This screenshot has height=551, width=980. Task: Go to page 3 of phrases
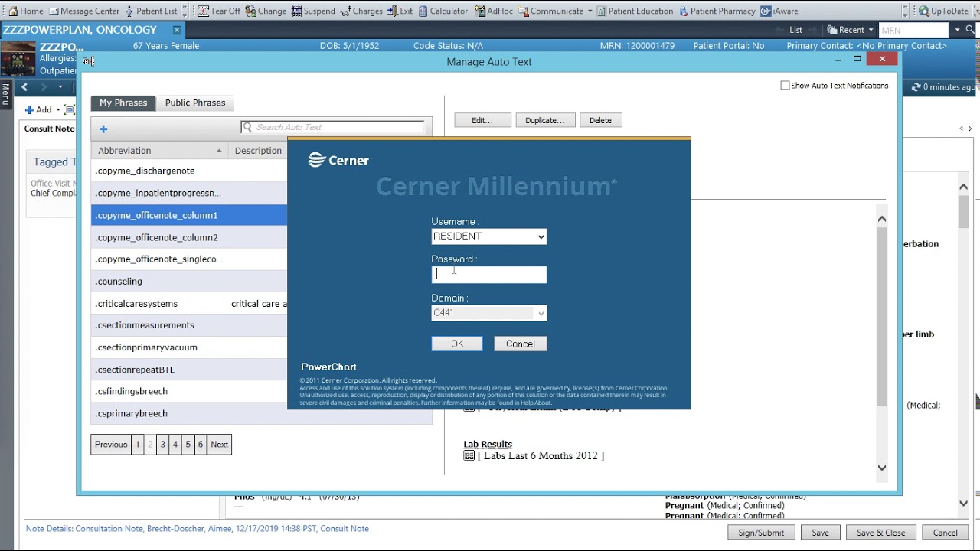pos(162,445)
